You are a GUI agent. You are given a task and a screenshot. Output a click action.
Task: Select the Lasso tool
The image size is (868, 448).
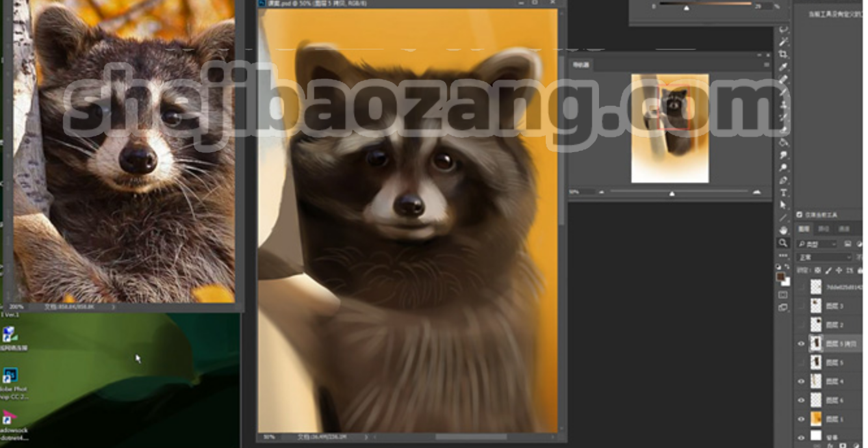[784, 29]
